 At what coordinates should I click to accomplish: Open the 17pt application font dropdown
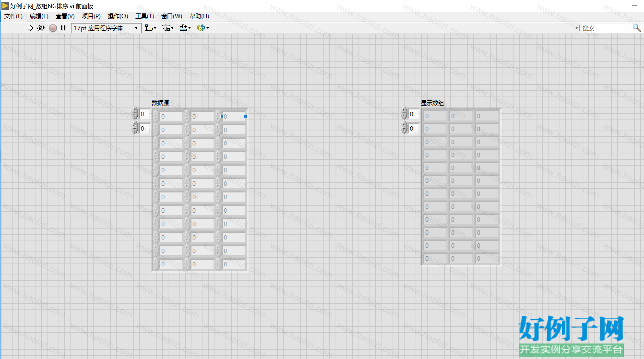click(x=106, y=28)
